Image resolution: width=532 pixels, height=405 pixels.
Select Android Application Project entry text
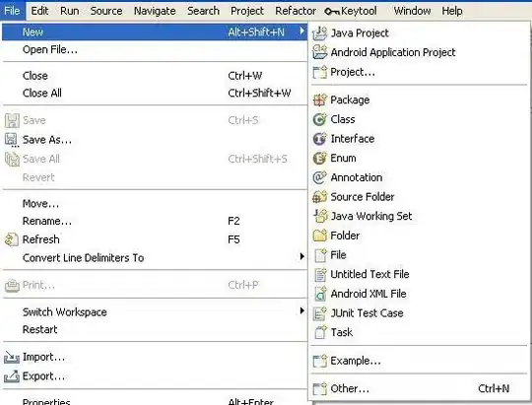(x=393, y=52)
